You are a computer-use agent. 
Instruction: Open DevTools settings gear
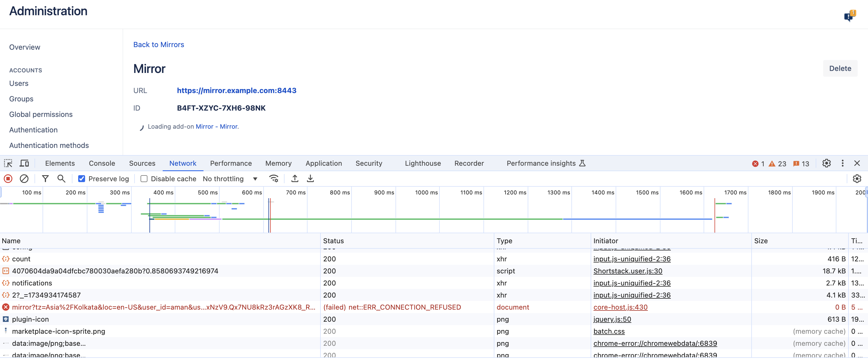826,163
